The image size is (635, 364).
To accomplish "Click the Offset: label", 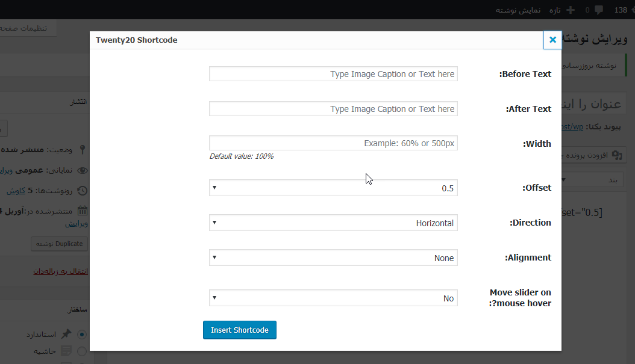I will (537, 188).
